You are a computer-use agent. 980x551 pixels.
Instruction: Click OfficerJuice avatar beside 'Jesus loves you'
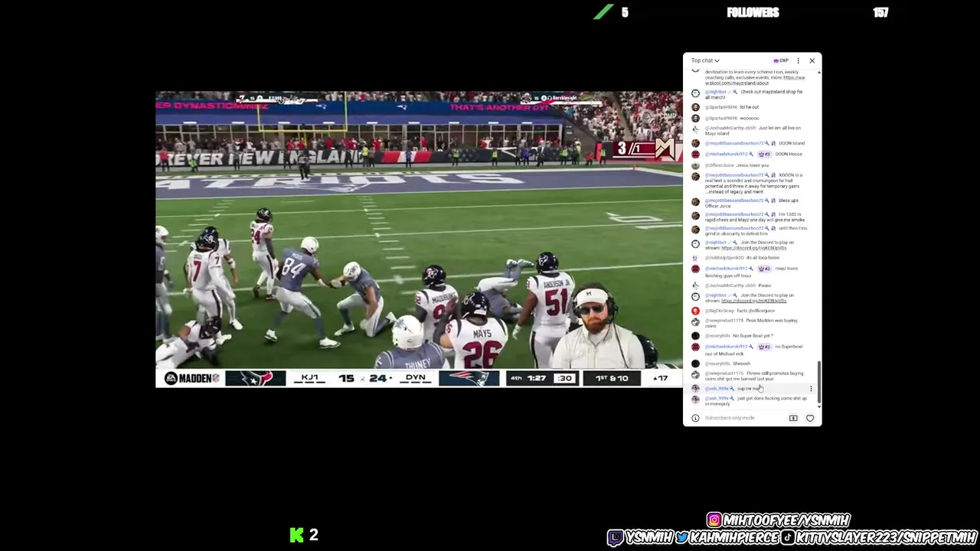695,165
